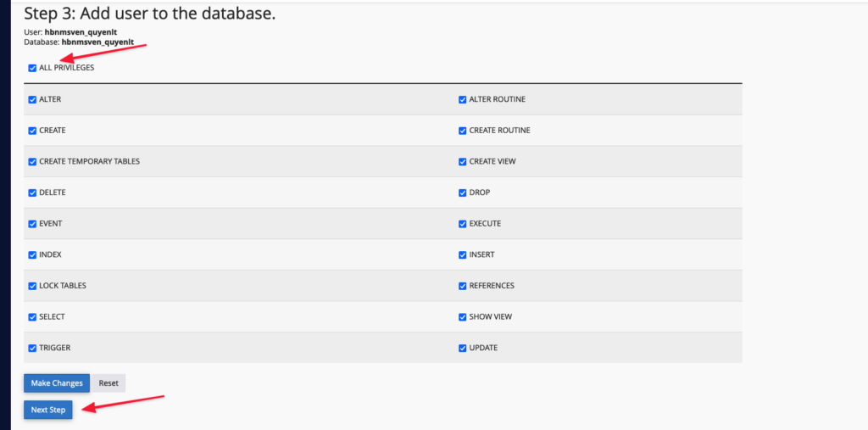
Task: Uncheck CREATE TEMPORARY TABLES
Action: pos(32,162)
